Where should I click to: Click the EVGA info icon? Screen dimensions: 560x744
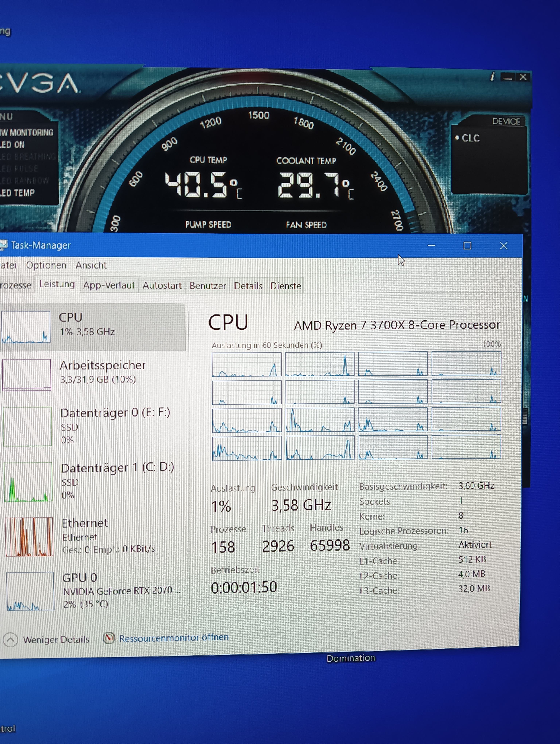[493, 77]
